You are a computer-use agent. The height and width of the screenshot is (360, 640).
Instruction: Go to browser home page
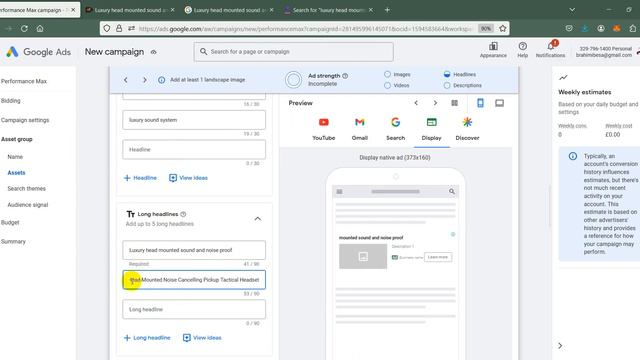[x=40, y=29]
